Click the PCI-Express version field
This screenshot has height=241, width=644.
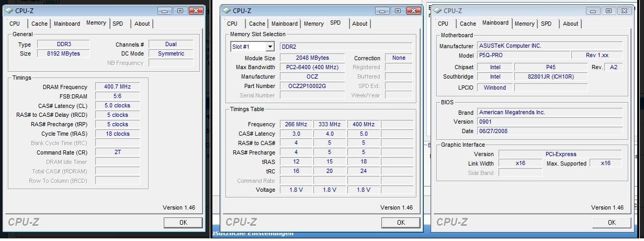pos(560,154)
